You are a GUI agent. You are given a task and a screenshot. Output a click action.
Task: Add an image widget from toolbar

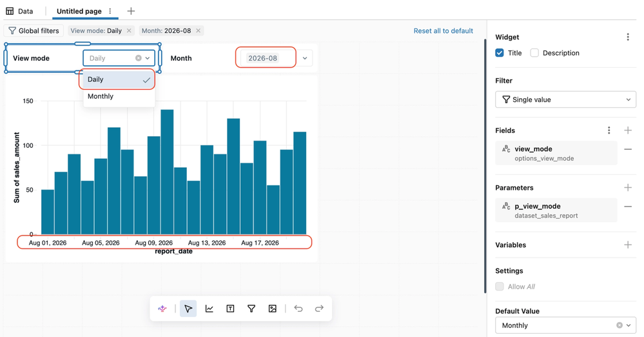click(272, 309)
